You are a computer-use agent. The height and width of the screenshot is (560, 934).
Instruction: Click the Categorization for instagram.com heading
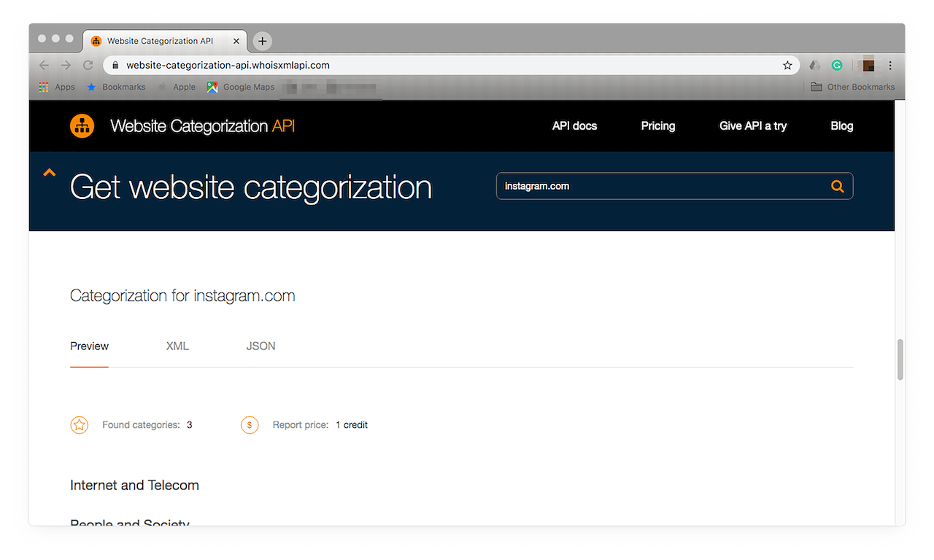(182, 296)
